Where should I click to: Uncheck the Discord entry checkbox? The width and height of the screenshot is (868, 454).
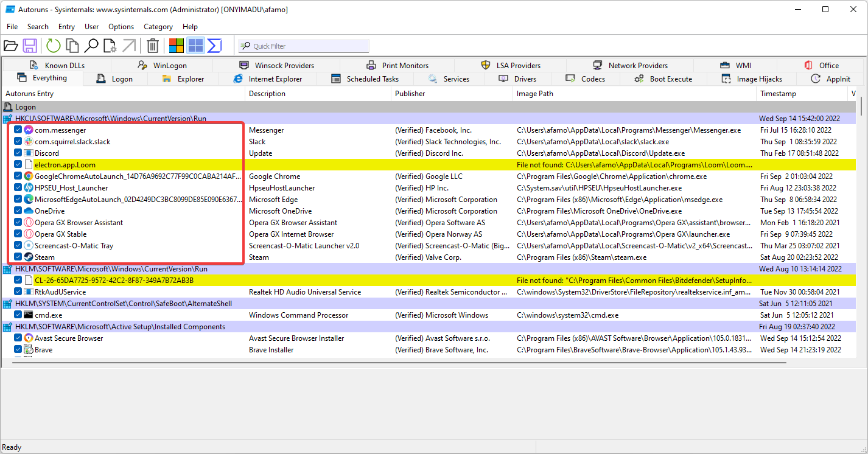click(18, 153)
